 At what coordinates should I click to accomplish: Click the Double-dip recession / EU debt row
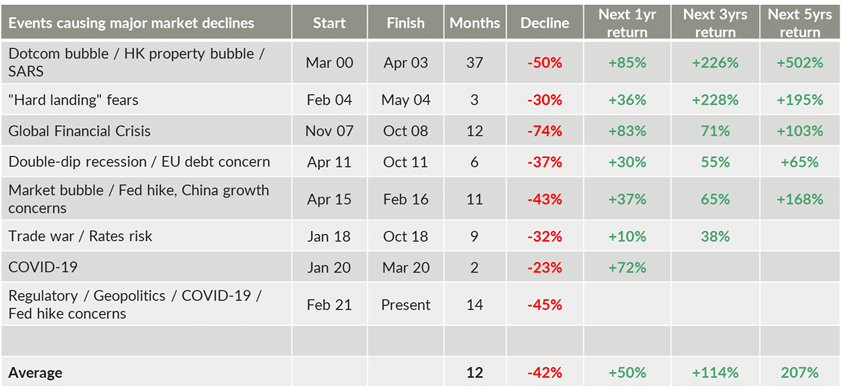click(x=421, y=162)
